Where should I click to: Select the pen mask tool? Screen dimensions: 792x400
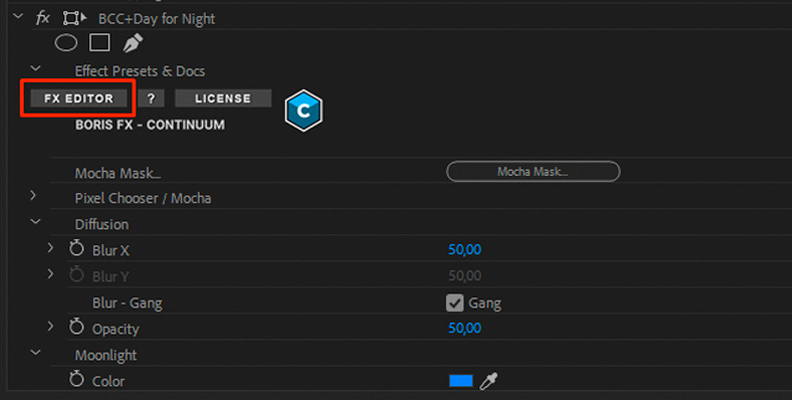(132, 43)
